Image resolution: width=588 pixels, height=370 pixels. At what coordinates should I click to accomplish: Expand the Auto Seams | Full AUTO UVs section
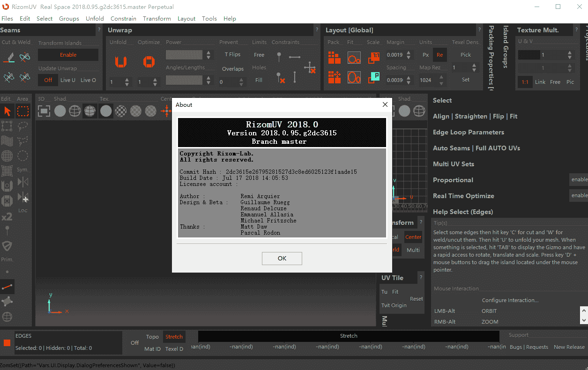(476, 148)
